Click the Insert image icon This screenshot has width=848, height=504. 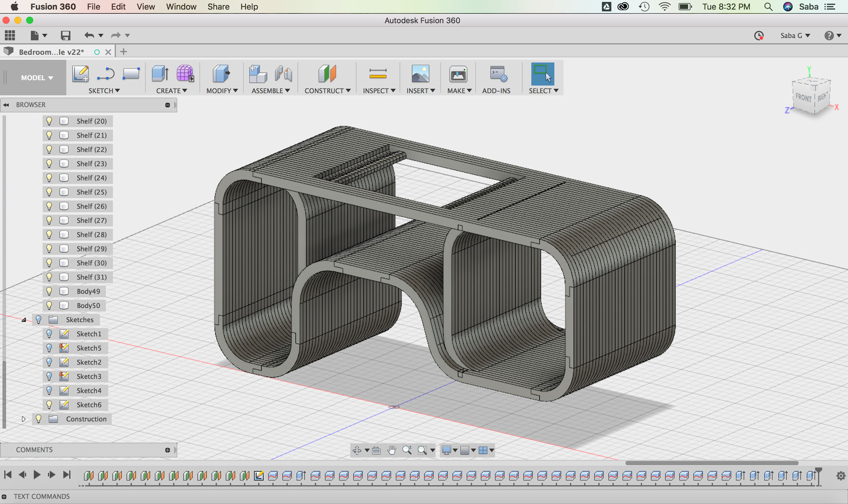point(420,73)
